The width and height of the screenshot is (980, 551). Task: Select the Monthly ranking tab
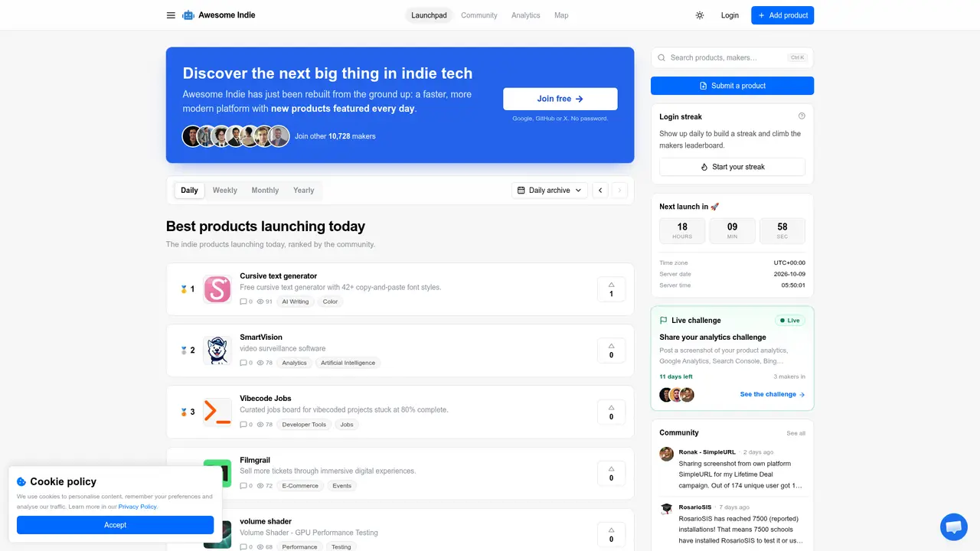point(265,191)
